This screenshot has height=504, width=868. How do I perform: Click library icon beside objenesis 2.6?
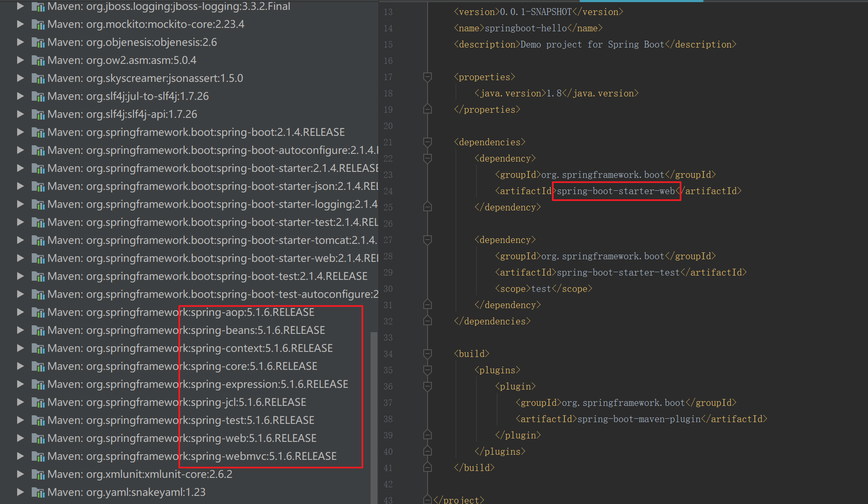[x=38, y=42]
